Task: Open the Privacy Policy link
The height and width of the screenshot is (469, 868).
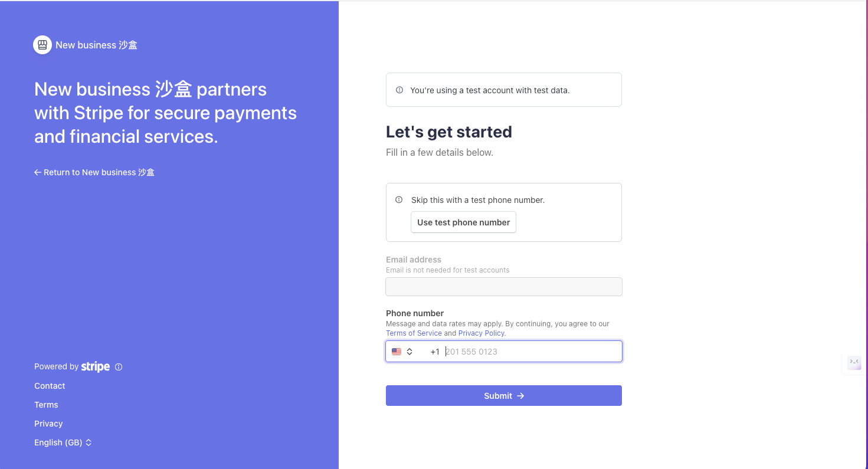Action: pyautogui.click(x=482, y=333)
